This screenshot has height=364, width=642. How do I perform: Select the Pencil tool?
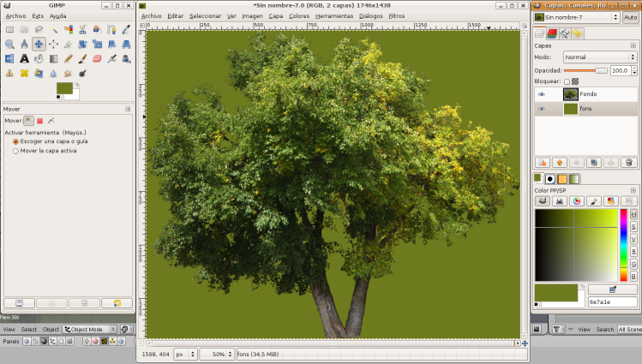tap(68, 59)
